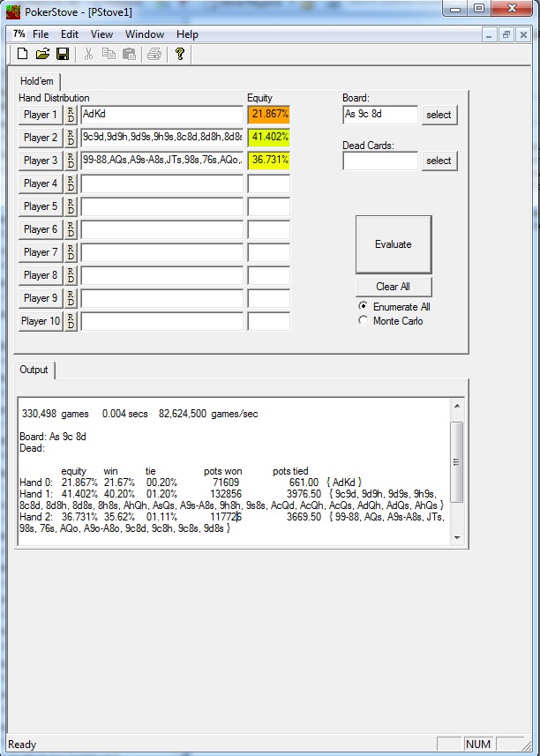Click the Clear All button

(x=394, y=287)
